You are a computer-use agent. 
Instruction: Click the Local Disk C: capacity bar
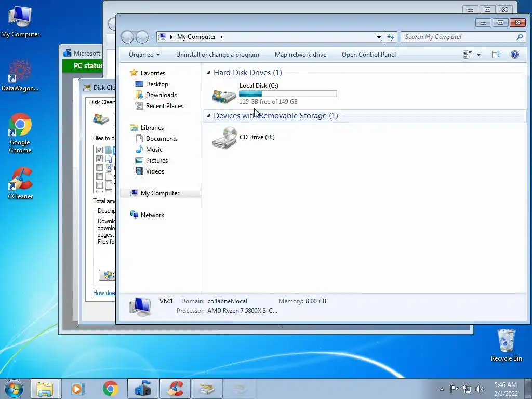288,94
